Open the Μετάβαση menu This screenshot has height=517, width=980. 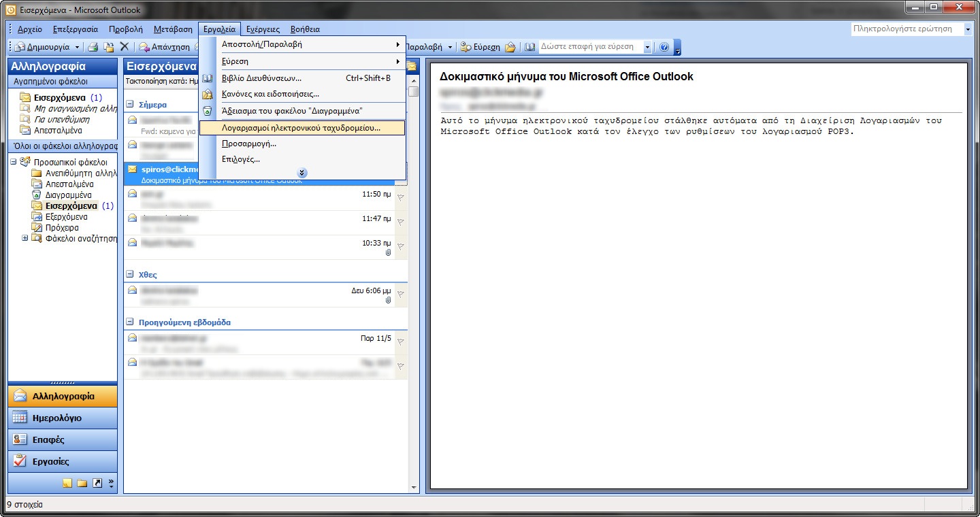point(173,29)
